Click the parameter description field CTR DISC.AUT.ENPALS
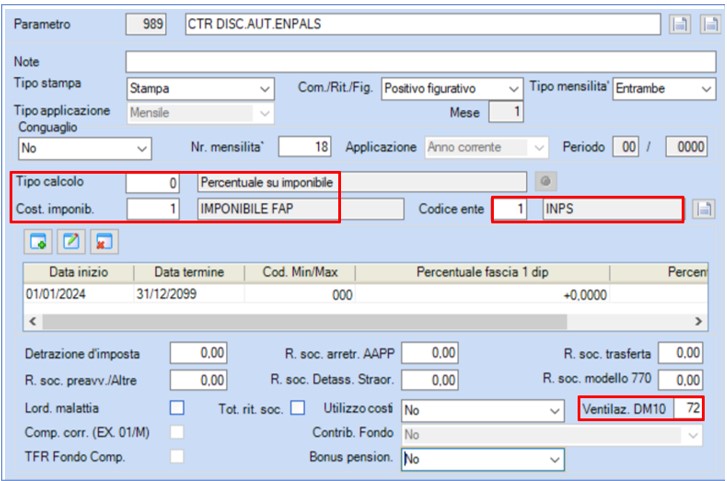The image size is (727, 481). pos(423,24)
